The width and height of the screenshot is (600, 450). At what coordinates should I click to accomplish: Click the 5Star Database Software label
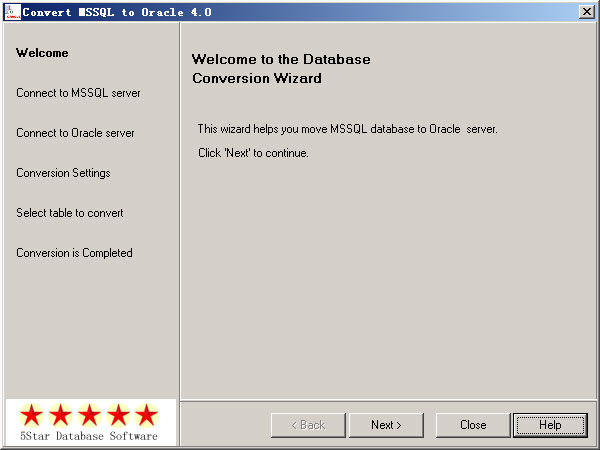pos(89,437)
